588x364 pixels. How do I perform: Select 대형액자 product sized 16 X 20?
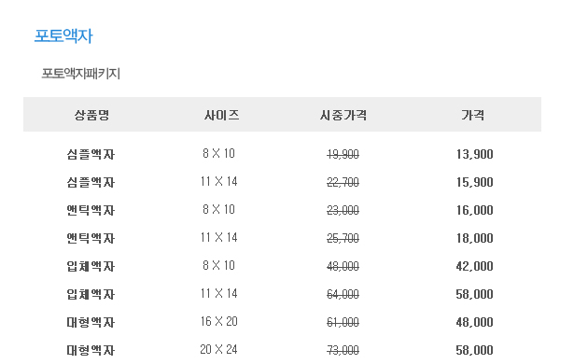[x=91, y=322]
